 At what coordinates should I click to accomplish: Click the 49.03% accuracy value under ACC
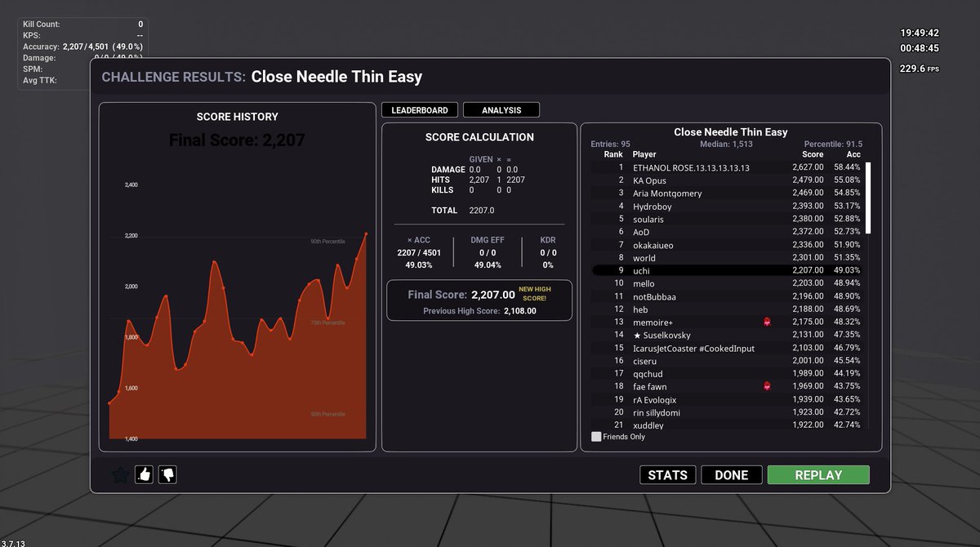(x=419, y=265)
